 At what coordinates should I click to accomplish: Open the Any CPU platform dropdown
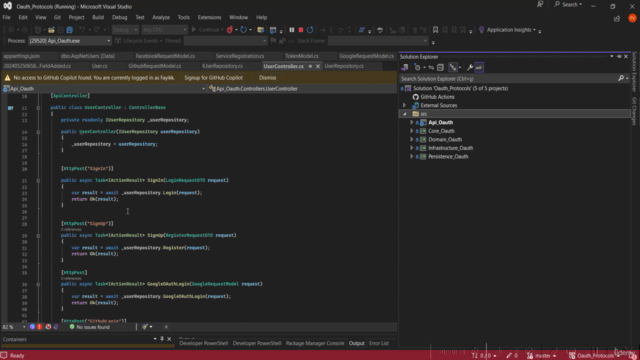point(164,30)
